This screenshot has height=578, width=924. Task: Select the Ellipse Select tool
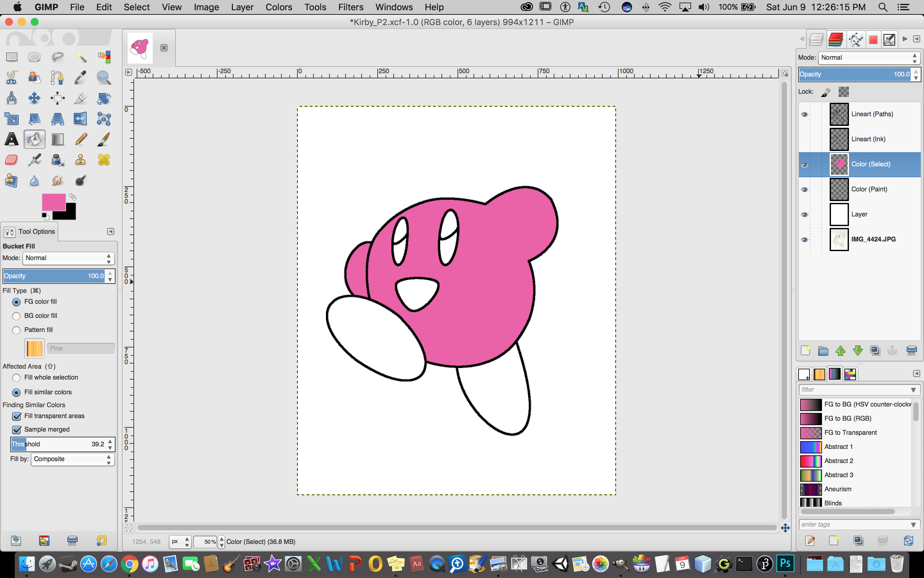coord(34,57)
